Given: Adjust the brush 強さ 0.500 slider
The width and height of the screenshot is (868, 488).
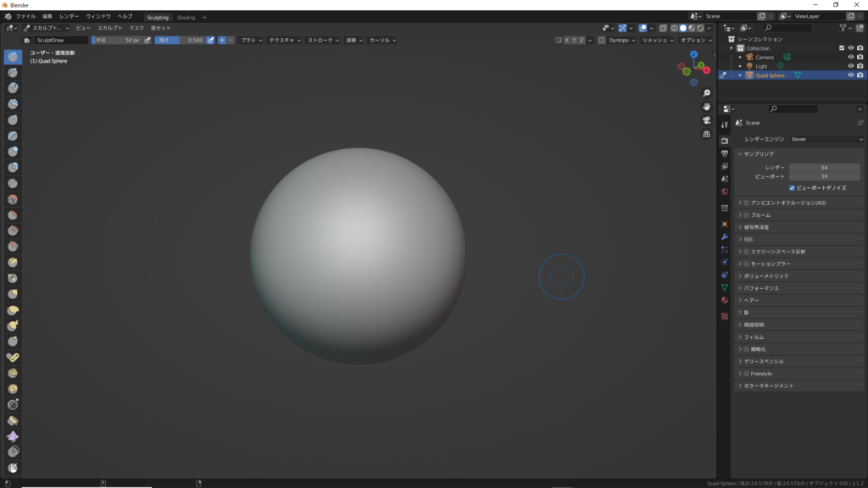Looking at the screenshot, I should tap(178, 39).
